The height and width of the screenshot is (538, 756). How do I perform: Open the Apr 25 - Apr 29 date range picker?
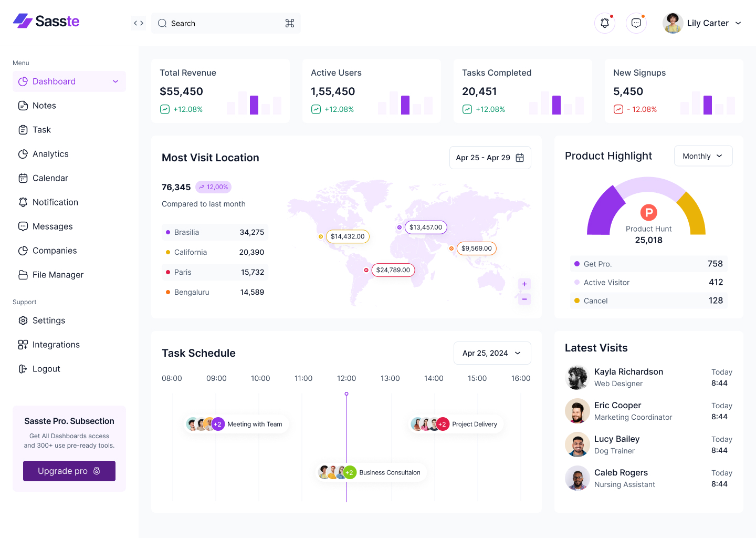490,157
